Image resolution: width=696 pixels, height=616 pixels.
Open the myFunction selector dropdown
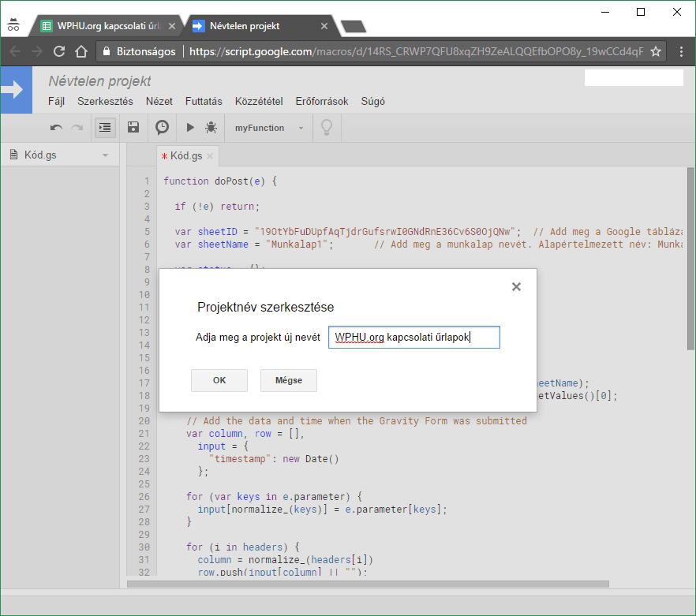(x=268, y=128)
